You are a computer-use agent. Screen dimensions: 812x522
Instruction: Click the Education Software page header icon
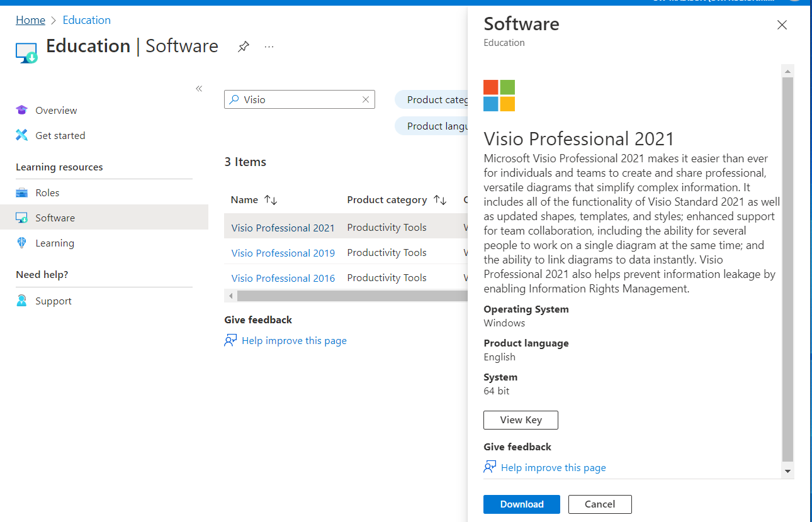pyautogui.click(x=26, y=53)
